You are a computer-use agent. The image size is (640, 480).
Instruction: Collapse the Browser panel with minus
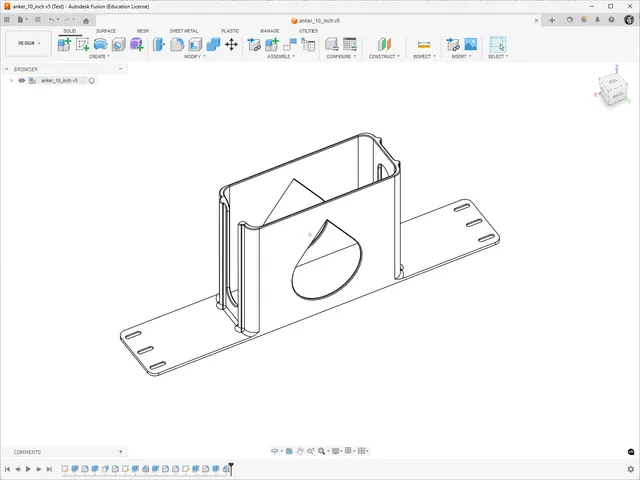[121, 69]
